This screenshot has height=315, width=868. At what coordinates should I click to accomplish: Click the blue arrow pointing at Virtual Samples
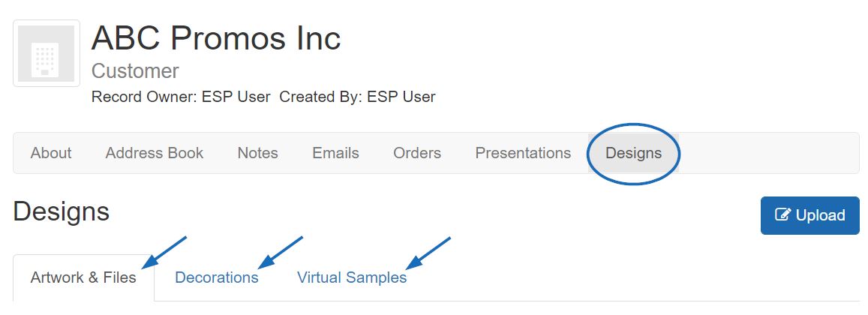click(x=428, y=253)
